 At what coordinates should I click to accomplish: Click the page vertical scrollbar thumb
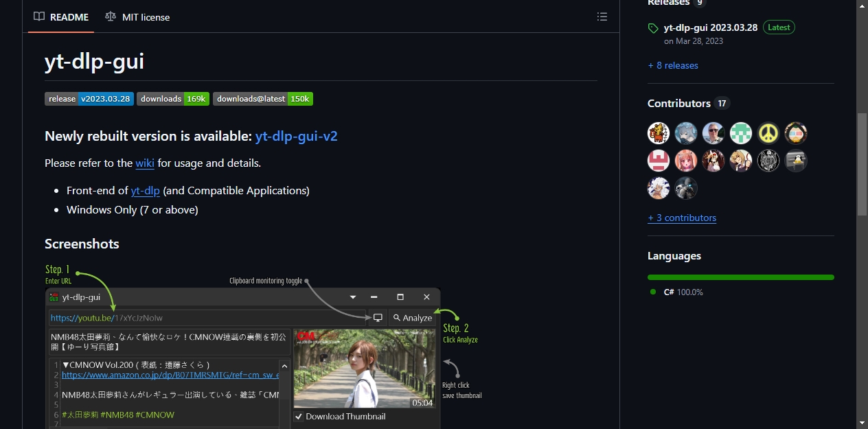coord(863,164)
